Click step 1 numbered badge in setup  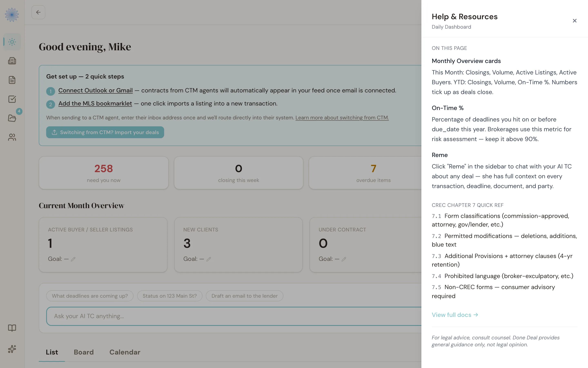(51, 92)
